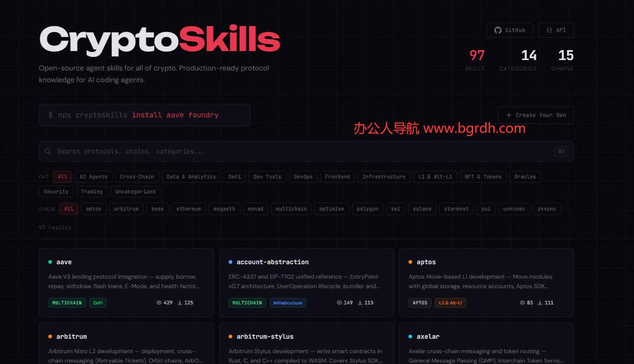Click the download icon on aptos card

(x=540, y=303)
